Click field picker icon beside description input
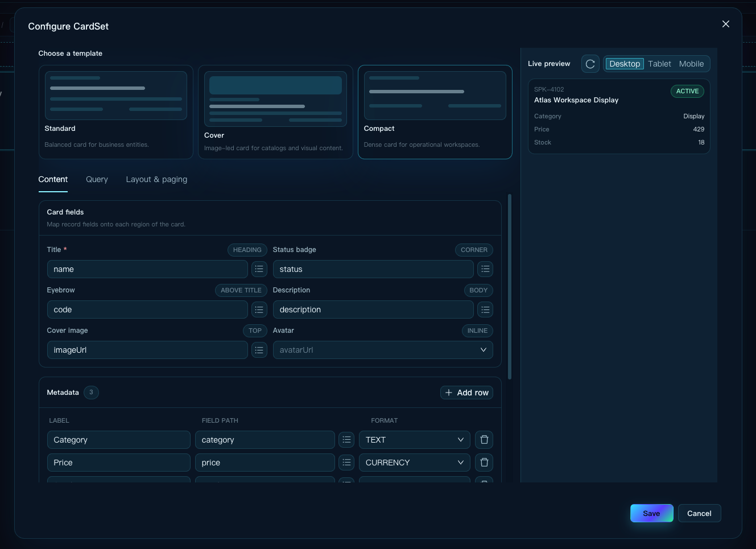The image size is (756, 549). pyautogui.click(x=485, y=309)
